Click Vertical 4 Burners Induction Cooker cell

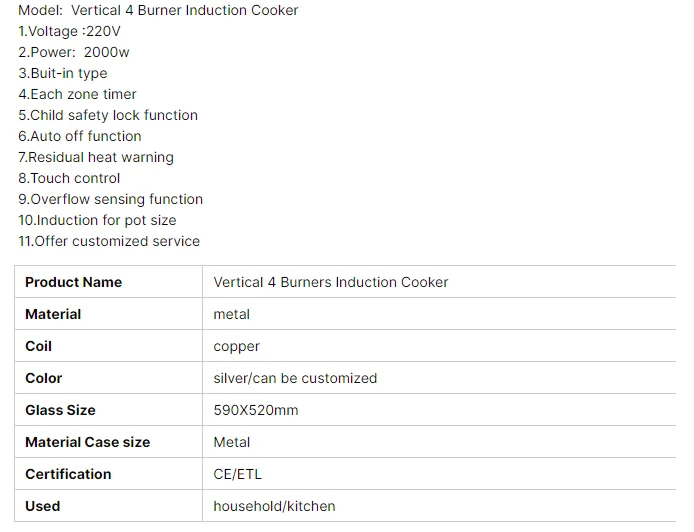[439, 282]
